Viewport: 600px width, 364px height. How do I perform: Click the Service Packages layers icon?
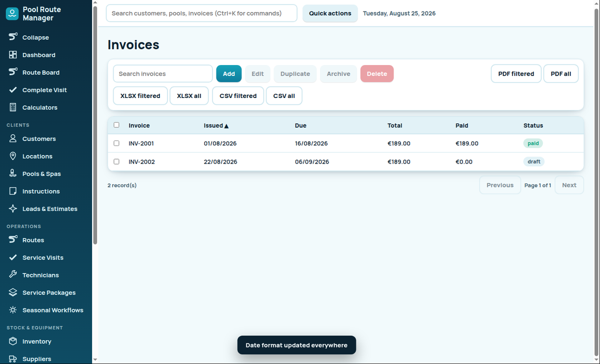13,293
